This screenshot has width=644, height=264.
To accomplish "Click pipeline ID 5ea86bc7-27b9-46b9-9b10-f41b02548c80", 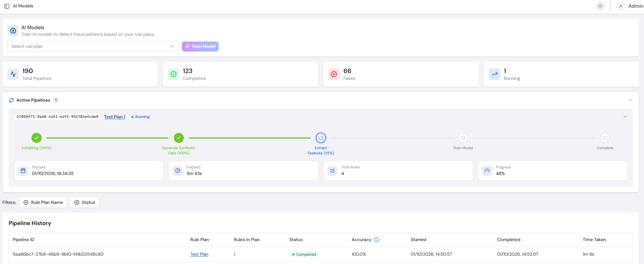I will [58, 254].
